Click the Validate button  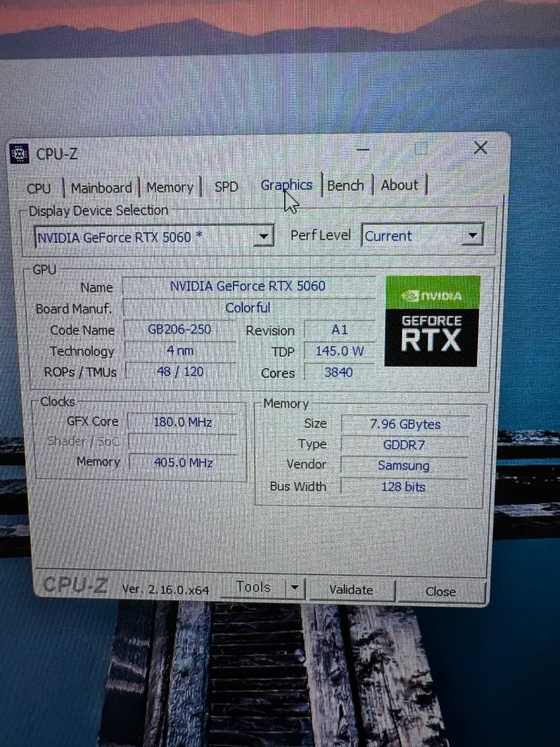(x=351, y=590)
